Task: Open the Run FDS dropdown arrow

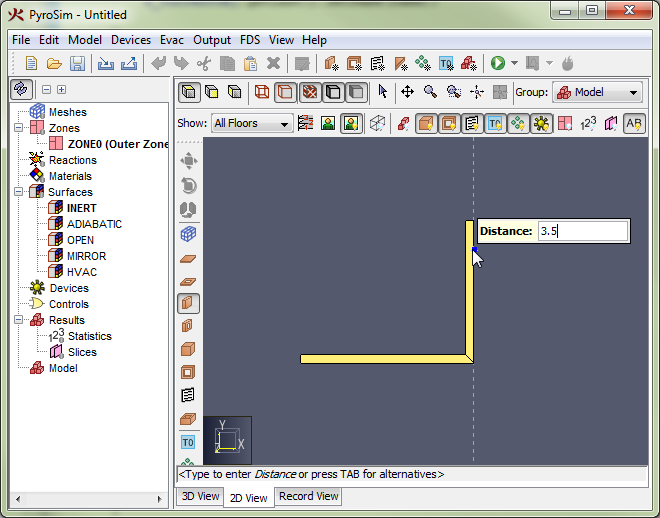Action: point(514,63)
